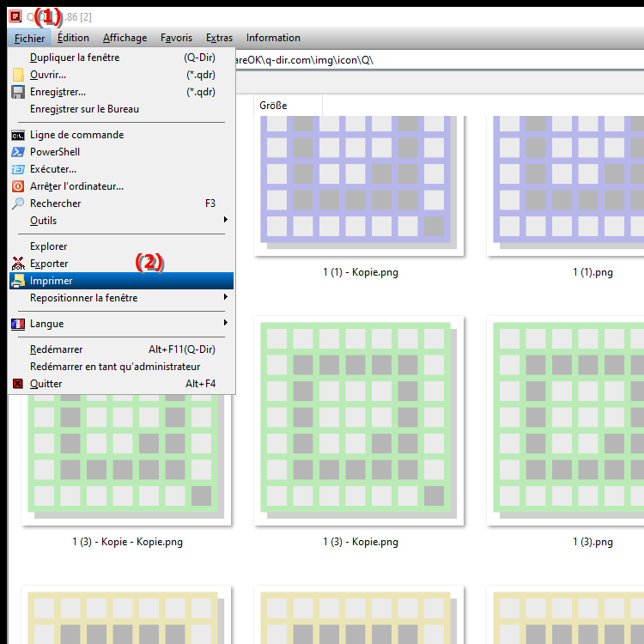Click the printer icon next to Imprimer

point(18,281)
